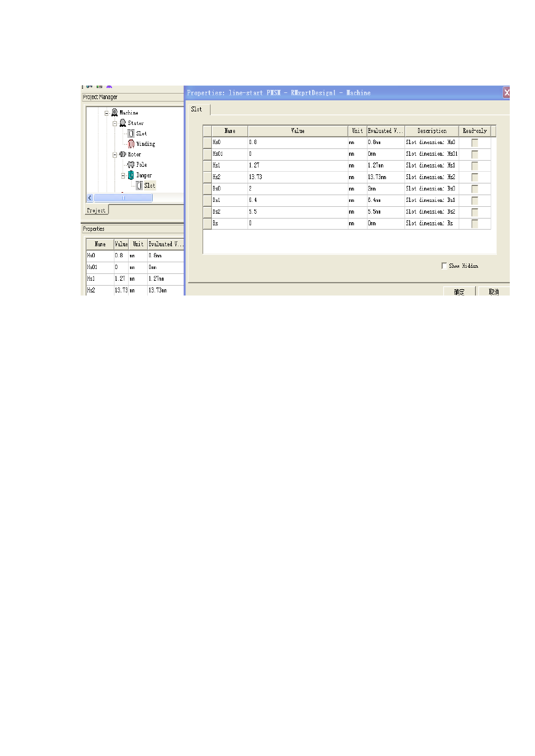Click the Slot icon under Damper

point(139,185)
